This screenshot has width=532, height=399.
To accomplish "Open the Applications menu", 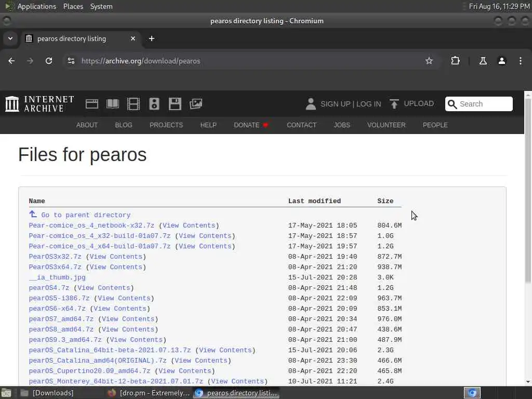I will pos(37,6).
